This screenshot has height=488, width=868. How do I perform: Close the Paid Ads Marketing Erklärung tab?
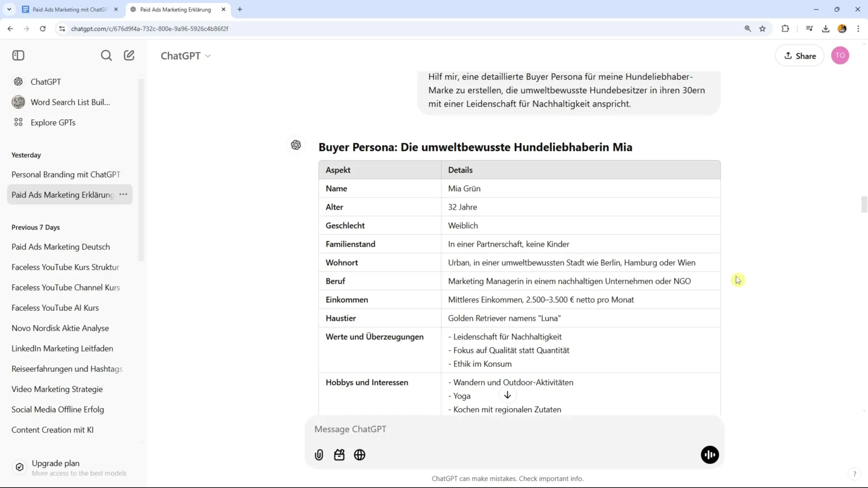[x=223, y=9]
